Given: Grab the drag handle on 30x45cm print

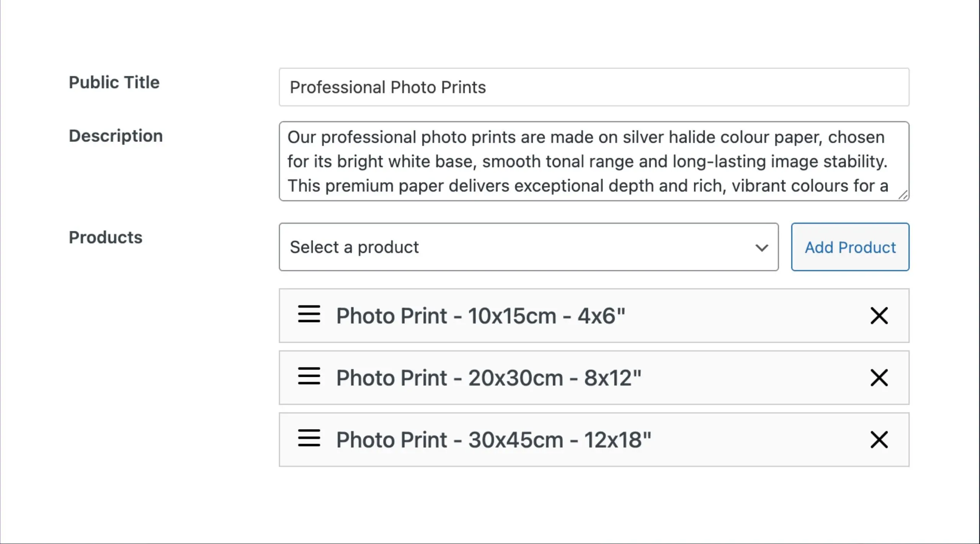Looking at the screenshot, I should point(309,439).
